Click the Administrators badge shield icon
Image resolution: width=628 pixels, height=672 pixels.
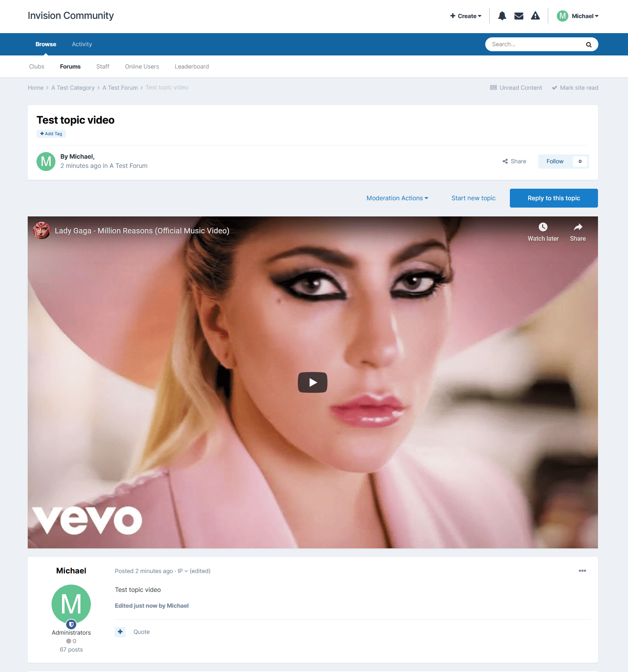pyautogui.click(x=71, y=624)
